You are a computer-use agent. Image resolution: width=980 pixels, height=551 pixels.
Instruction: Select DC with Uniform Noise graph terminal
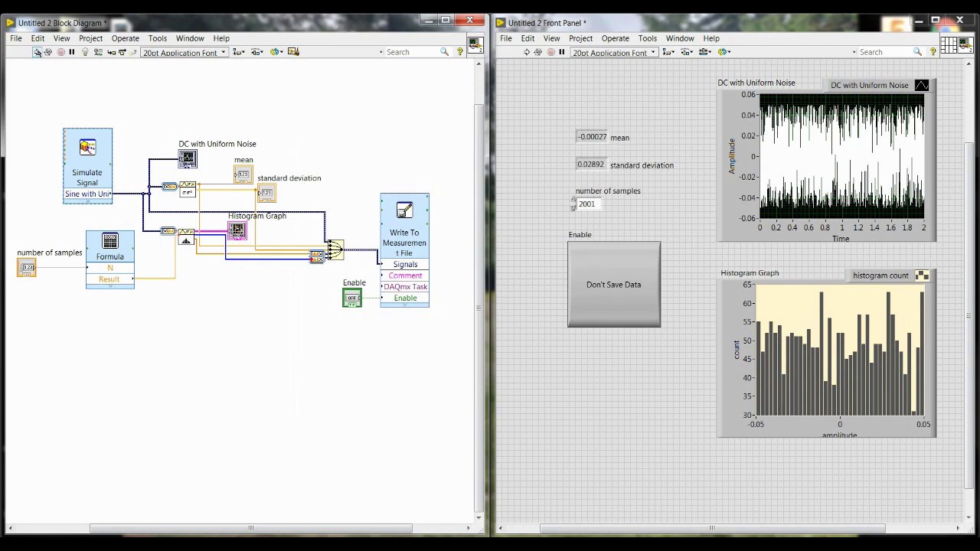click(x=188, y=158)
